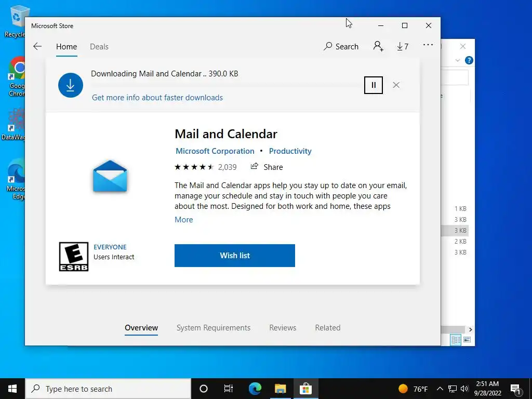Switch to the Reviews tab

coord(283,328)
